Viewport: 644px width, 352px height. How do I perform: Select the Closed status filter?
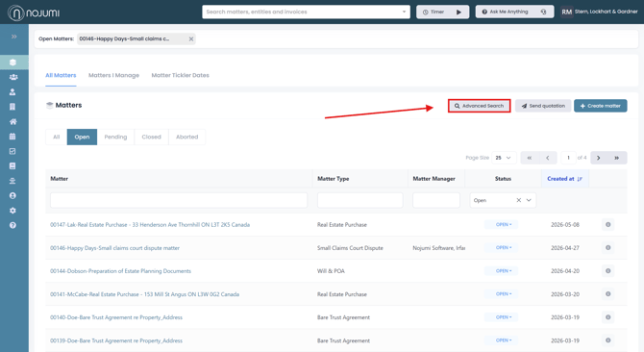(151, 137)
